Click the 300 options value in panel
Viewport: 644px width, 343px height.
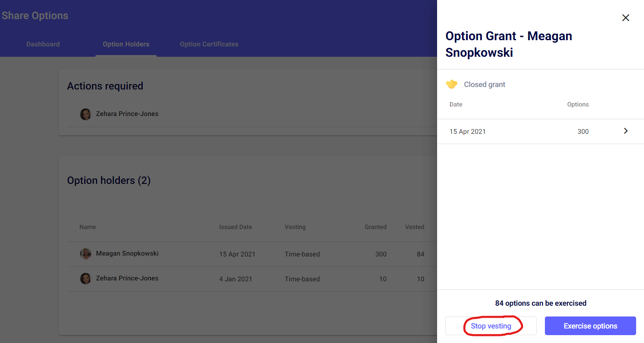583,131
